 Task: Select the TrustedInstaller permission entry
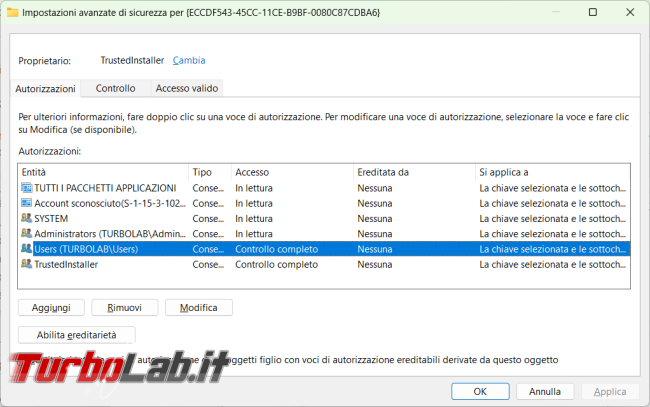point(324,264)
